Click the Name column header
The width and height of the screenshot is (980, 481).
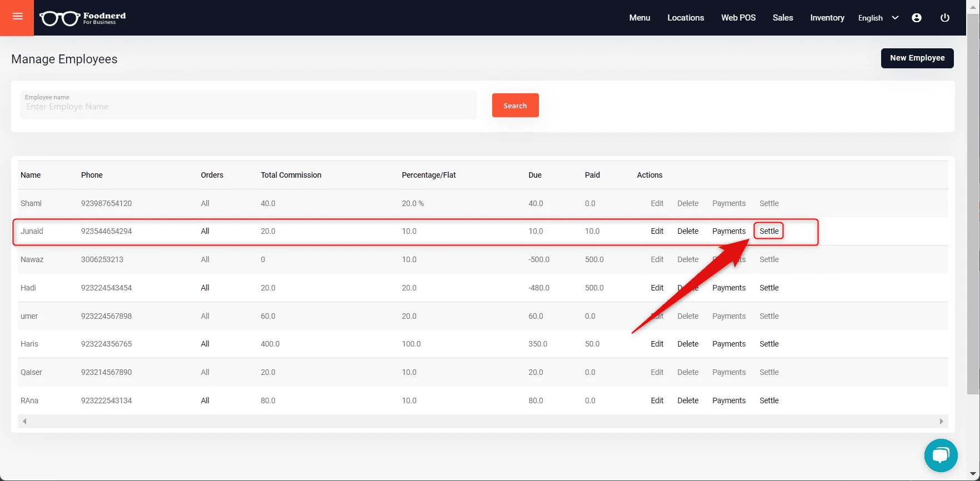tap(31, 175)
